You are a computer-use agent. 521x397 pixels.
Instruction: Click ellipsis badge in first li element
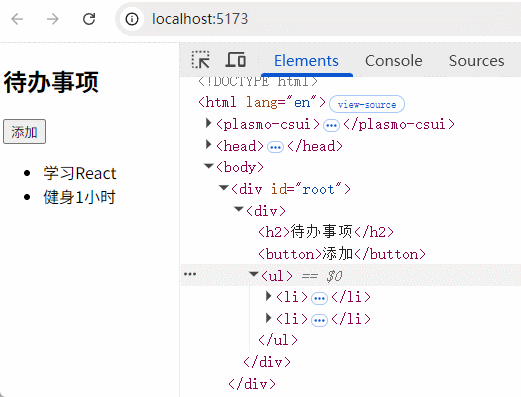[319, 298]
